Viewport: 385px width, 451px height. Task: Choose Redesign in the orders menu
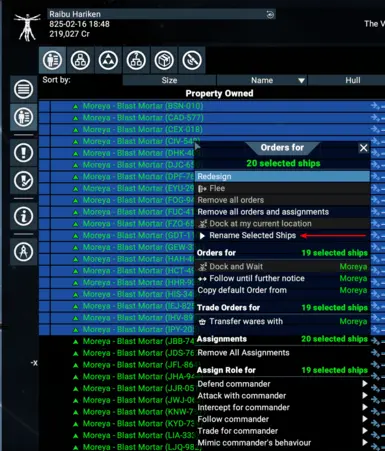point(283,176)
